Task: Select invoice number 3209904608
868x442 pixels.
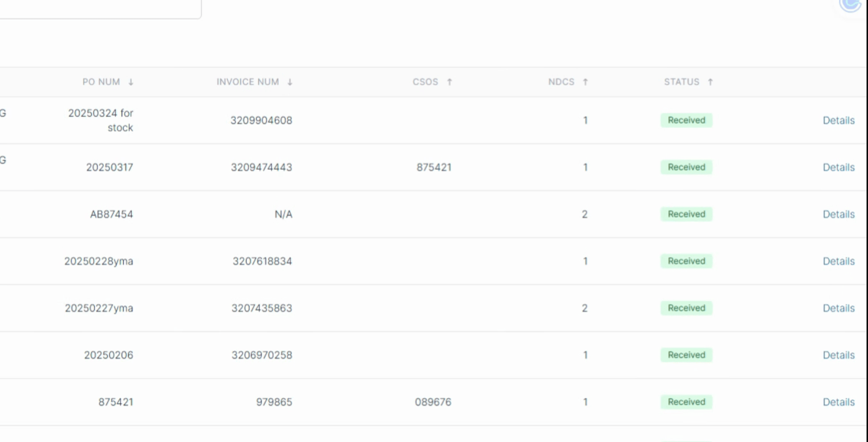Action: click(261, 120)
